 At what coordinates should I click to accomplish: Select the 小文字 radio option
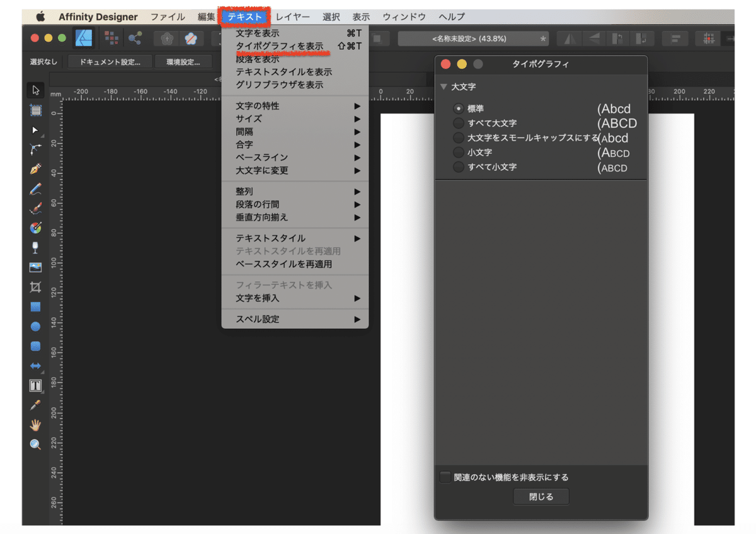coord(459,153)
